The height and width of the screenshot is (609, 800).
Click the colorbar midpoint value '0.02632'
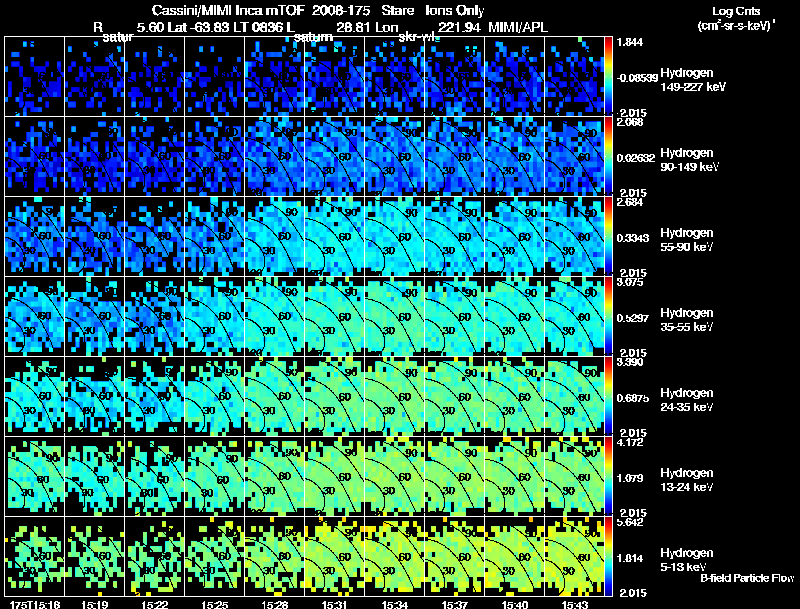coord(636,158)
